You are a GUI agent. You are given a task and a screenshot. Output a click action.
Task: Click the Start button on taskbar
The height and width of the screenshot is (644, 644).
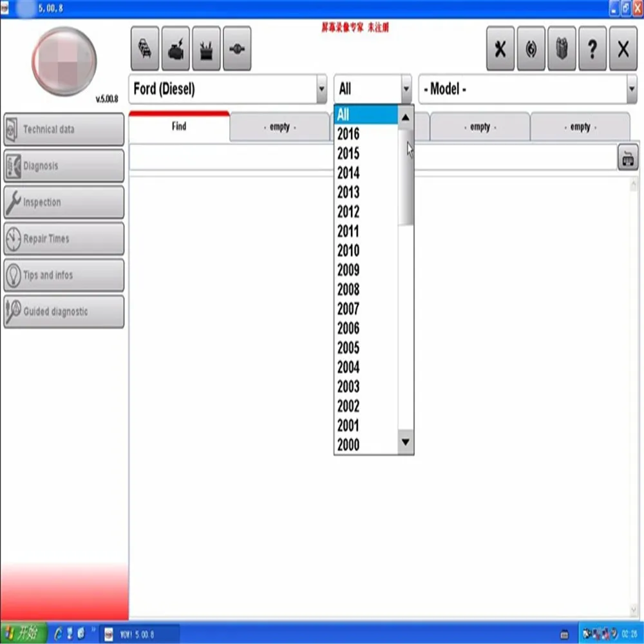23,633
